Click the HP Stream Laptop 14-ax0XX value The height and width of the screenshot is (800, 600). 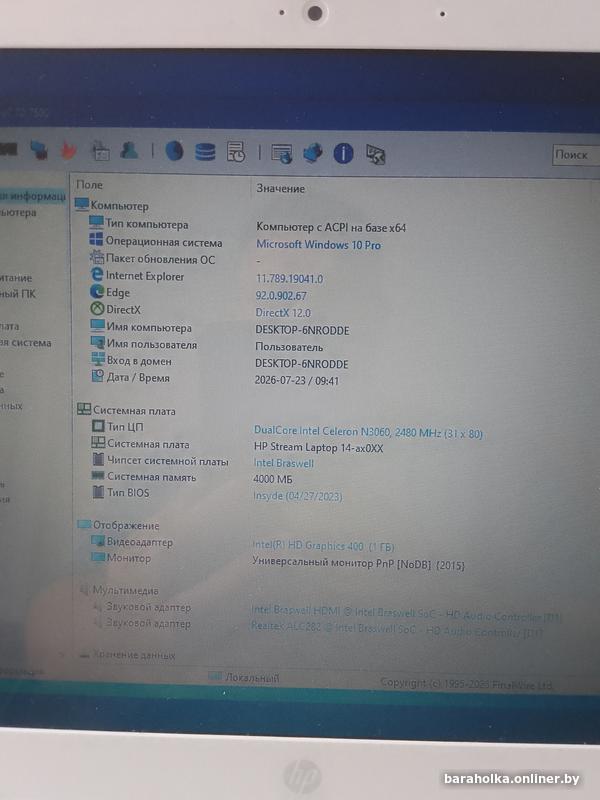point(318,448)
